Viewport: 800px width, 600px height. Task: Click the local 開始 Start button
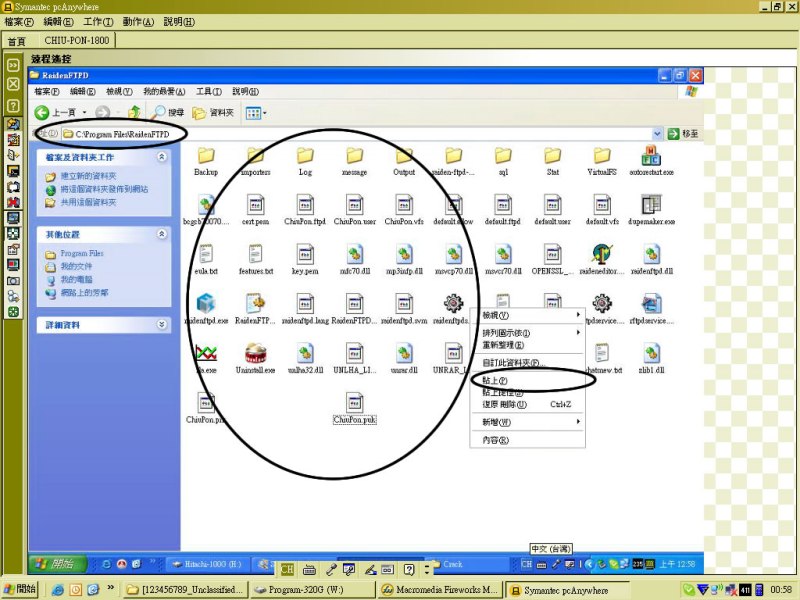coord(20,589)
